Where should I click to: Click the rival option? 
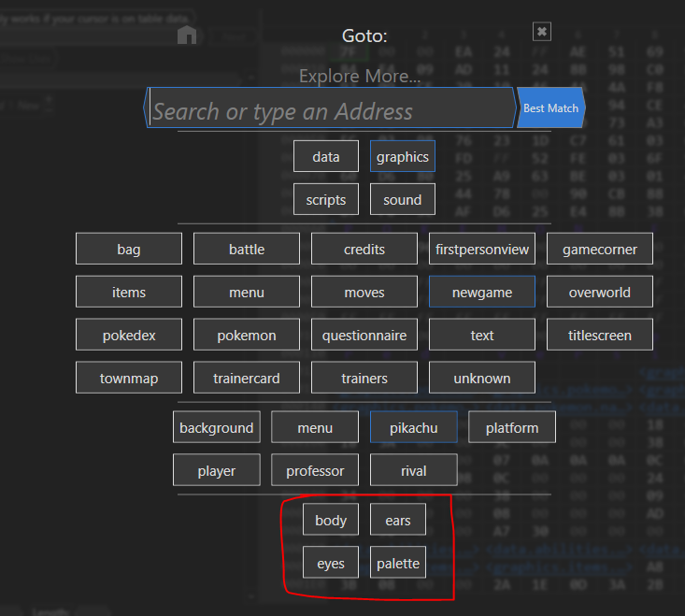pyautogui.click(x=414, y=470)
